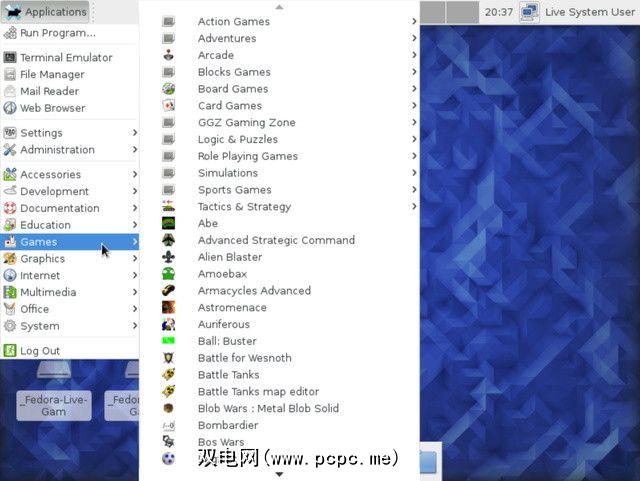Expand the Administration submenu arrow
The image size is (640, 481).
tap(135, 150)
